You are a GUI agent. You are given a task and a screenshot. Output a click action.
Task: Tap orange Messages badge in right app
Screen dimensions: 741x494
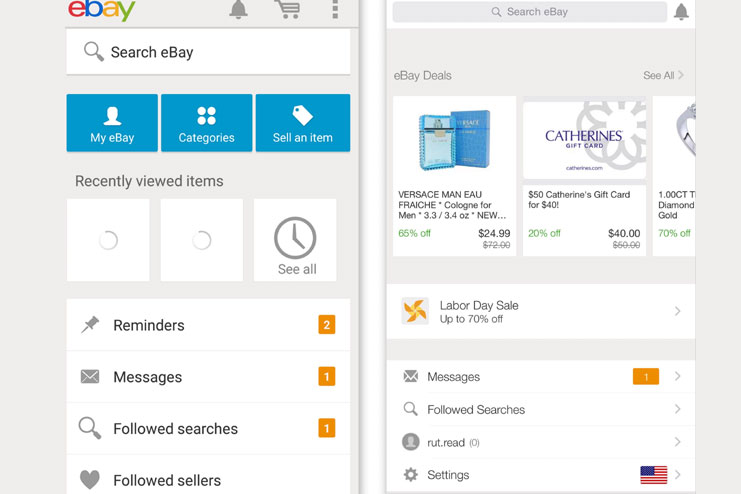(x=646, y=377)
